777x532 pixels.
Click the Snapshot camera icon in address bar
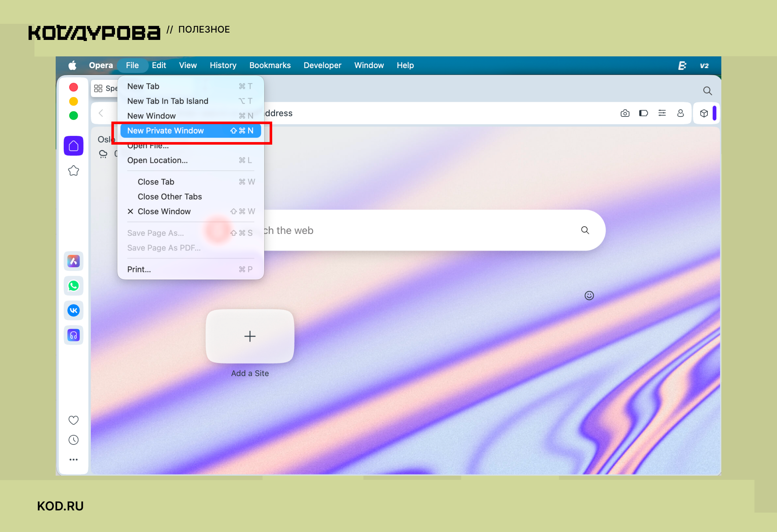tap(625, 113)
